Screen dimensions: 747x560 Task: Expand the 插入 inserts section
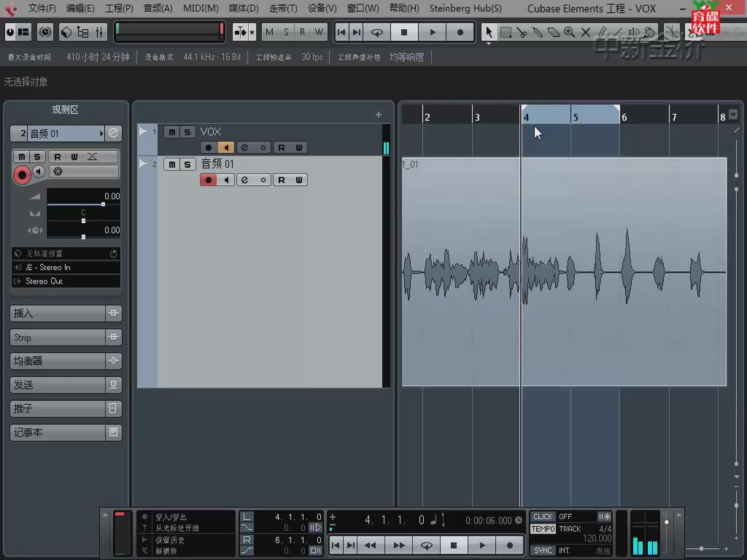click(65, 314)
